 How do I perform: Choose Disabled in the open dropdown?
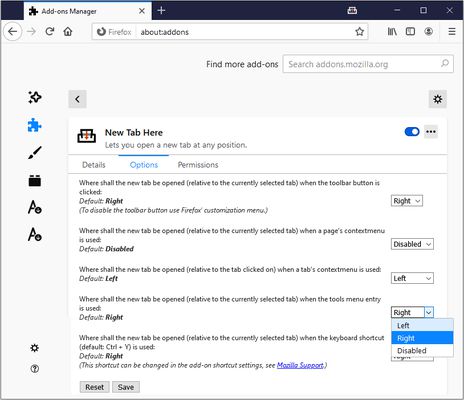click(x=422, y=351)
